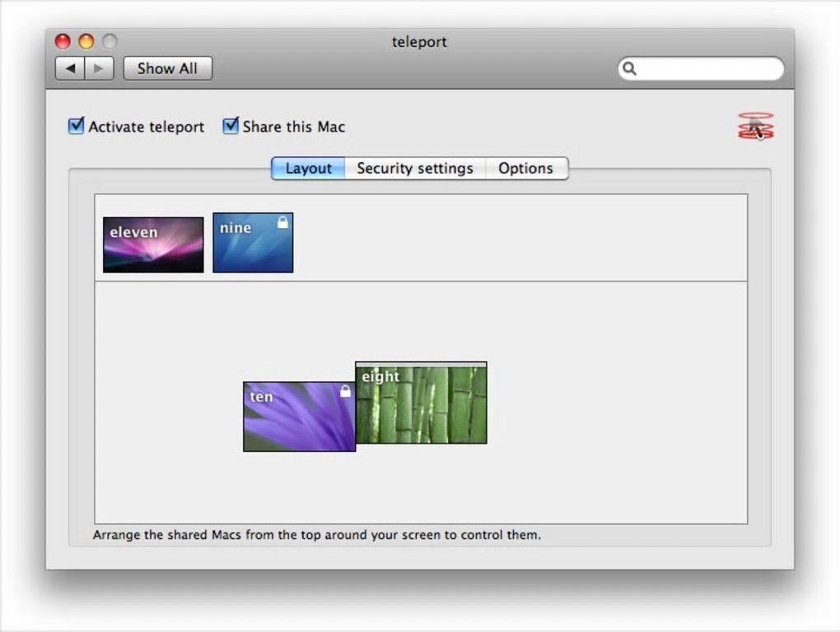Select the nine Mac thumbnail
Image resolution: width=840 pixels, height=632 pixels.
pos(253,243)
